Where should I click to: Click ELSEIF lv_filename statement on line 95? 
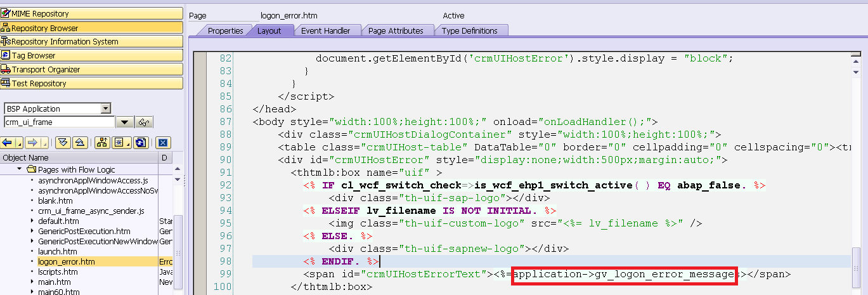tap(430, 210)
